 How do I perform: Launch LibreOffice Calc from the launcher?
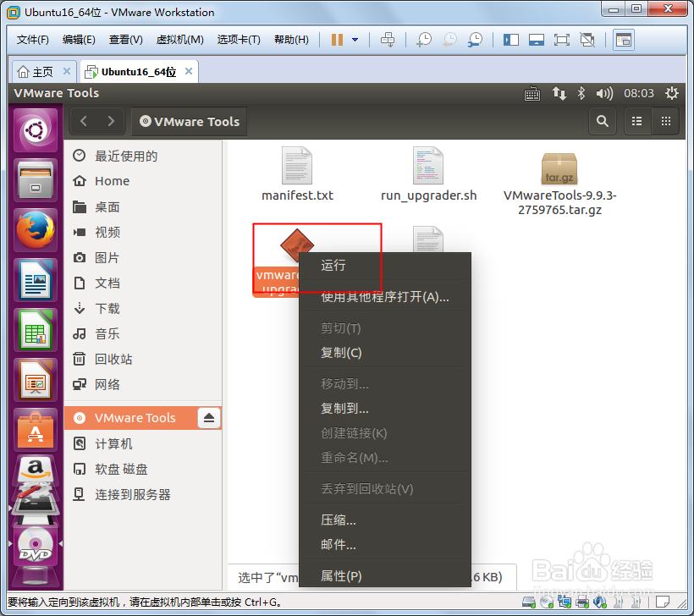[x=36, y=330]
